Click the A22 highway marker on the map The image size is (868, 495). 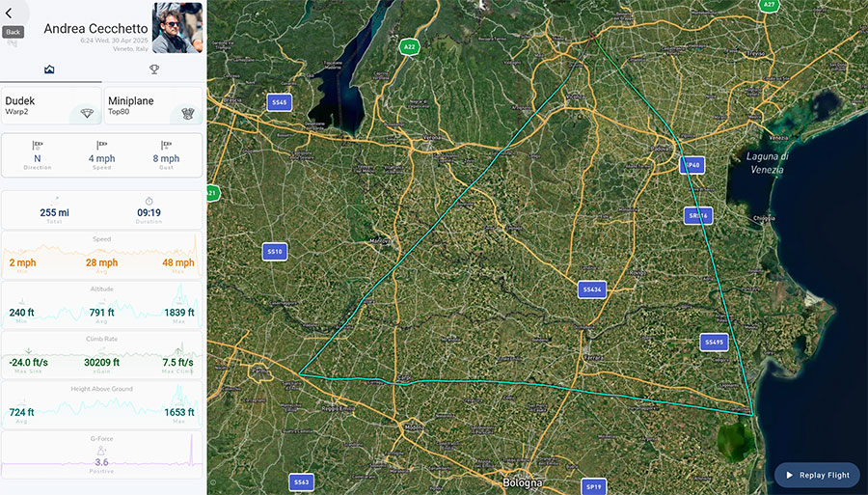tap(409, 47)
